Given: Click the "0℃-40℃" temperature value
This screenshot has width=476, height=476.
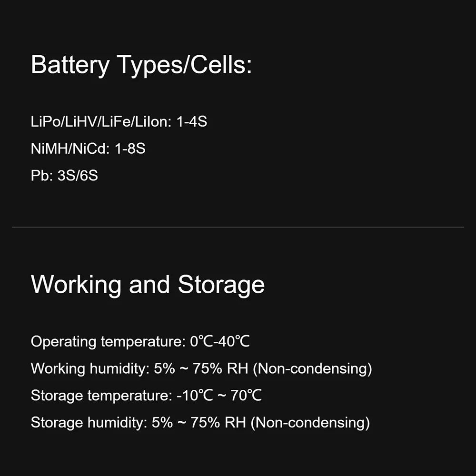Looking at the screenshot, I should coord(220,341).
